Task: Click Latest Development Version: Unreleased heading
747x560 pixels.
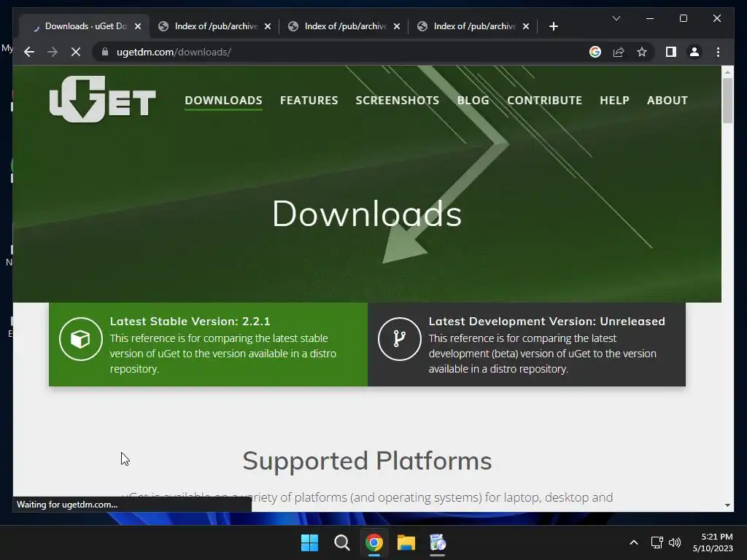Action: (547, 322)
